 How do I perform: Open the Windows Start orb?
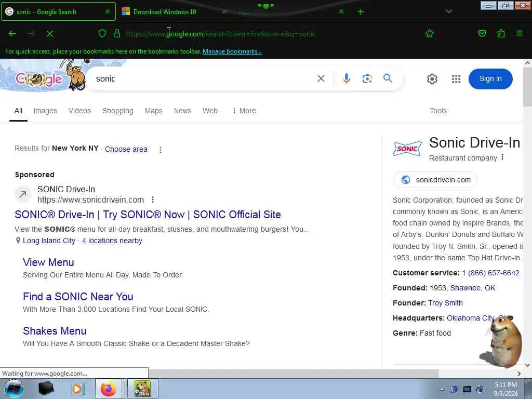pyautogui.click(x=14, y=389)
